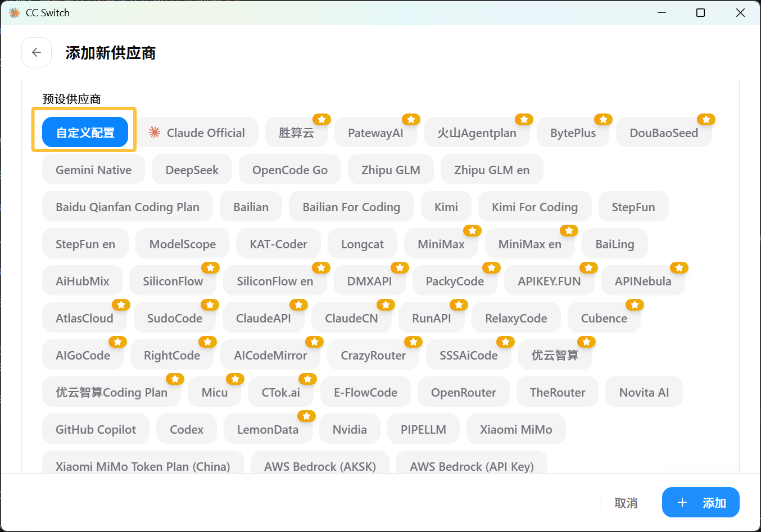Choose the AICodeMirror preset
The image size is (761, 532).
[270, 355]
